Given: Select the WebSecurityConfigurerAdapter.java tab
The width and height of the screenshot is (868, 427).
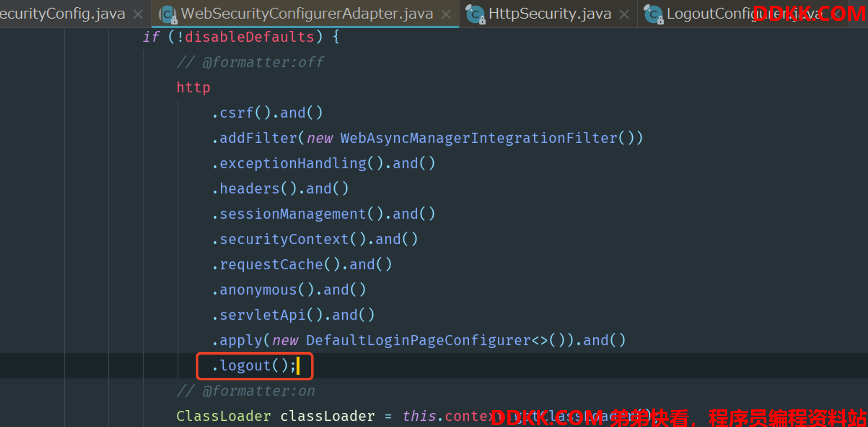Looking at the screenshot, I should 306,14.
